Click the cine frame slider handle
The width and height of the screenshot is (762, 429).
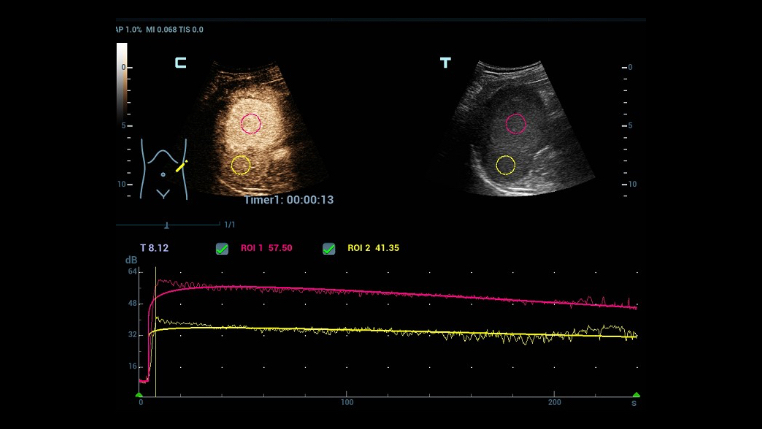coord(166,225)
